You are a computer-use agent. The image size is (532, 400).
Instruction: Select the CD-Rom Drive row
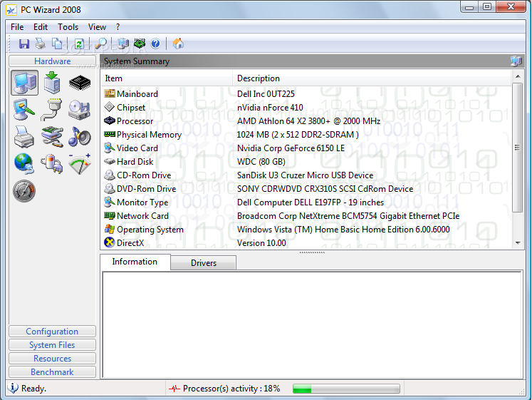[306, 175]
